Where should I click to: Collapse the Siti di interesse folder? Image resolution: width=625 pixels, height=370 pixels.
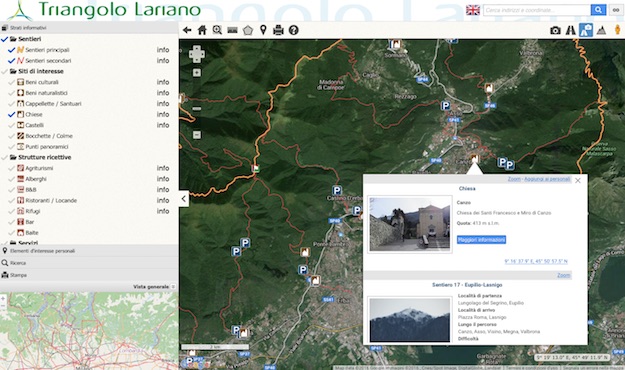[13, 71]
